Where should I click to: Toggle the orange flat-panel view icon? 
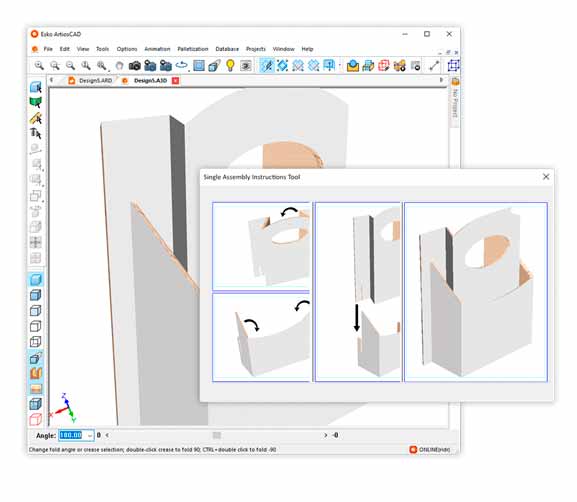(36, 389)
